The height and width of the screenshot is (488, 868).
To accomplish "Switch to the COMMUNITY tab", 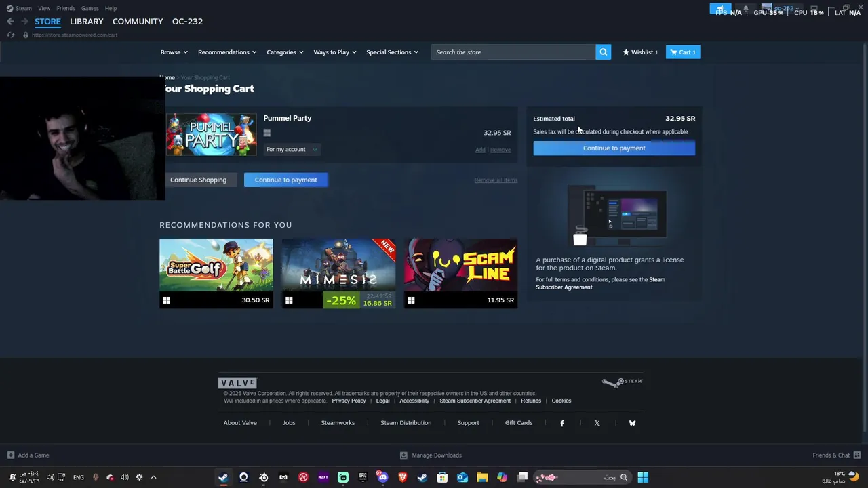I will pyautogui.click(x=138, y=22).
